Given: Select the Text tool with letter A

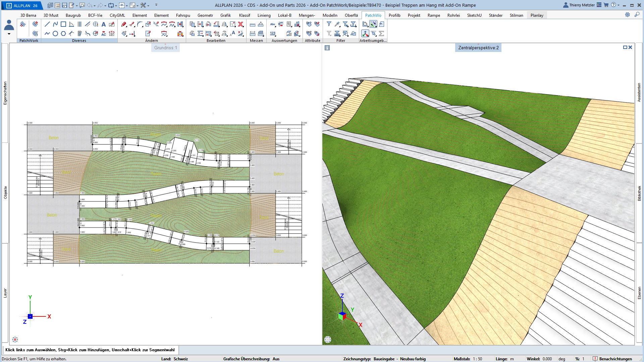Looking at the screenshot, I should (x=104, y=24).
